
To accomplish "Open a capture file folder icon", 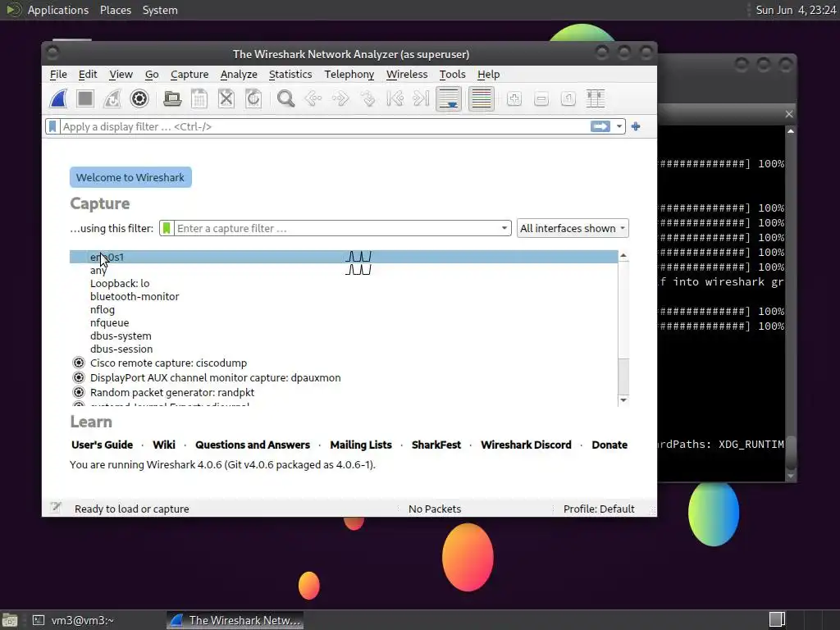I will point(172,98).
